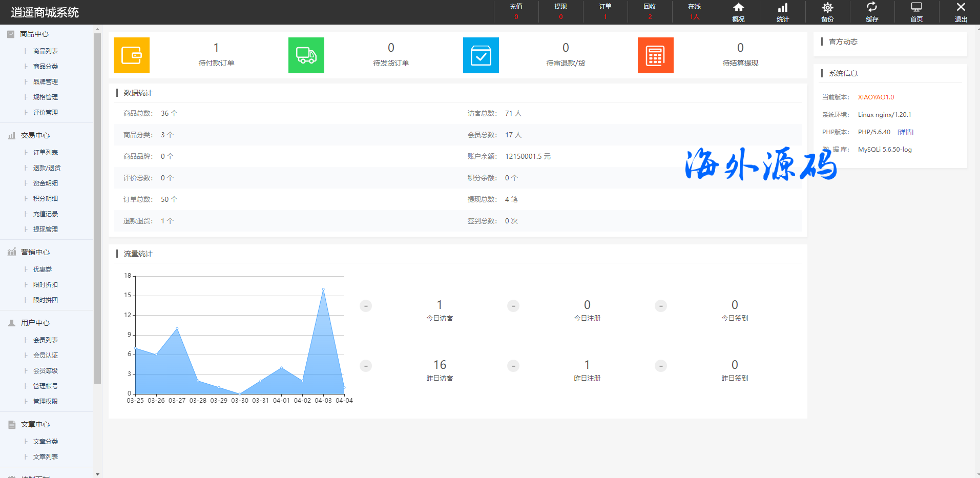Screen dimensions: 980x478
Task: Click the [详情] PHP details link
Action: coord(905,132)
